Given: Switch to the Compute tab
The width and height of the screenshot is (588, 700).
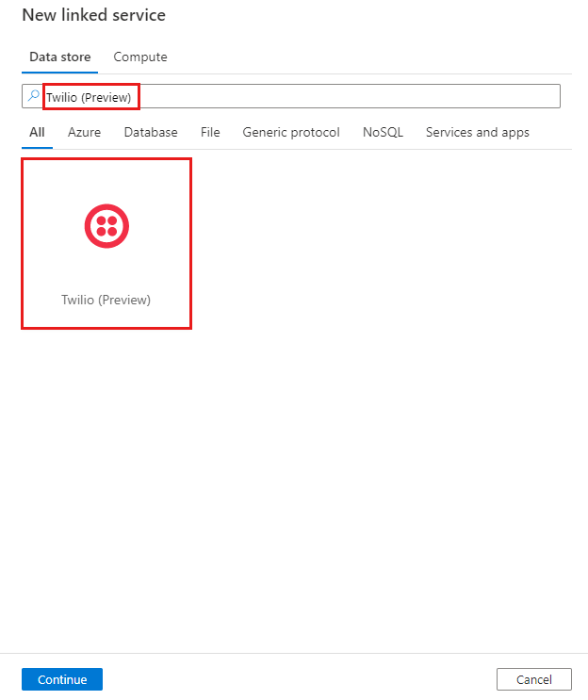Looking at the screenshot, I should click(140, 57).
